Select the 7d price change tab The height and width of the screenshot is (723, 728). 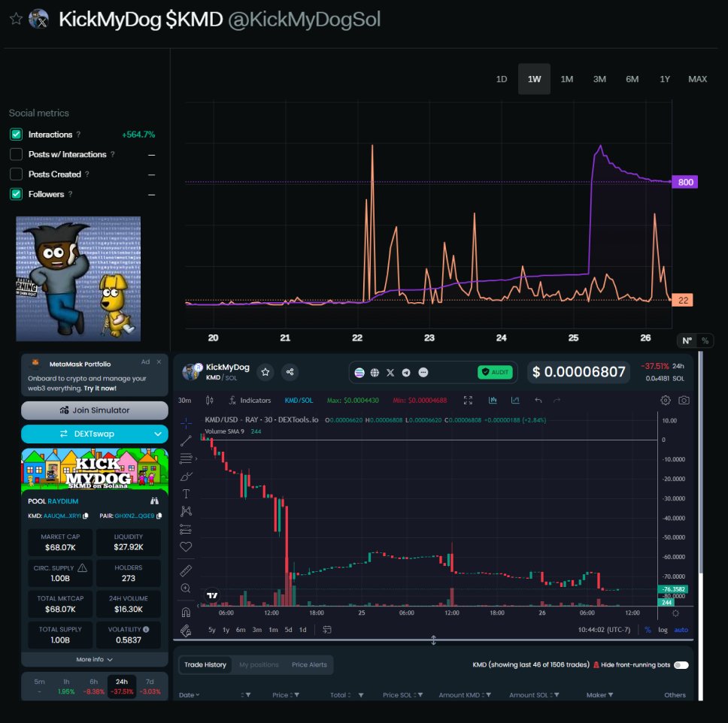click(x=150, y=686)
